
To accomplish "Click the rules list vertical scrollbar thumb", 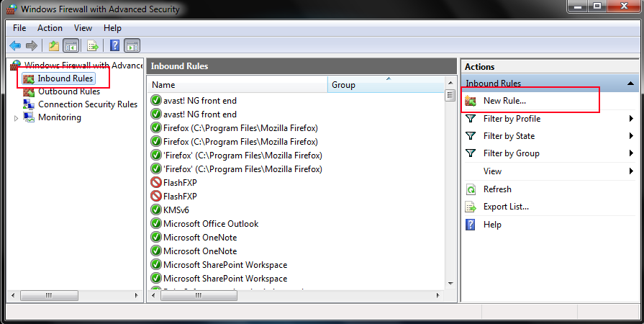I will pyautogui.click(x=450, y=95).
